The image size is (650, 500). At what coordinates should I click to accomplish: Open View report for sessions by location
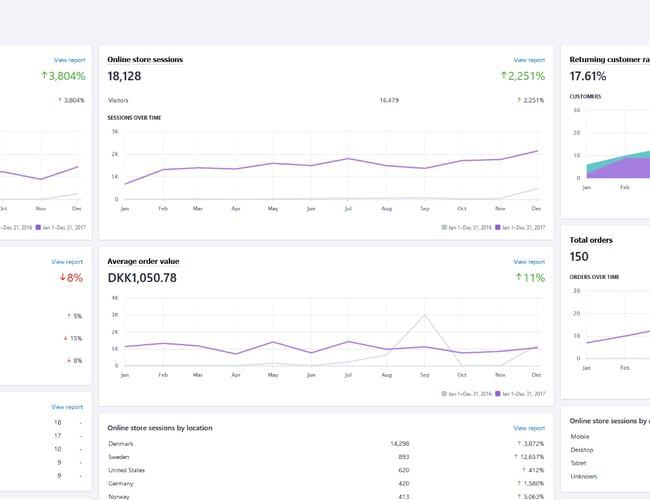click(529, 428)
